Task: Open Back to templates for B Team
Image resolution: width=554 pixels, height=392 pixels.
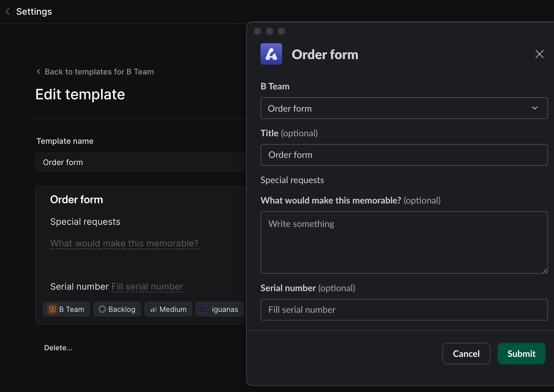Action: (x=99, y=71)
